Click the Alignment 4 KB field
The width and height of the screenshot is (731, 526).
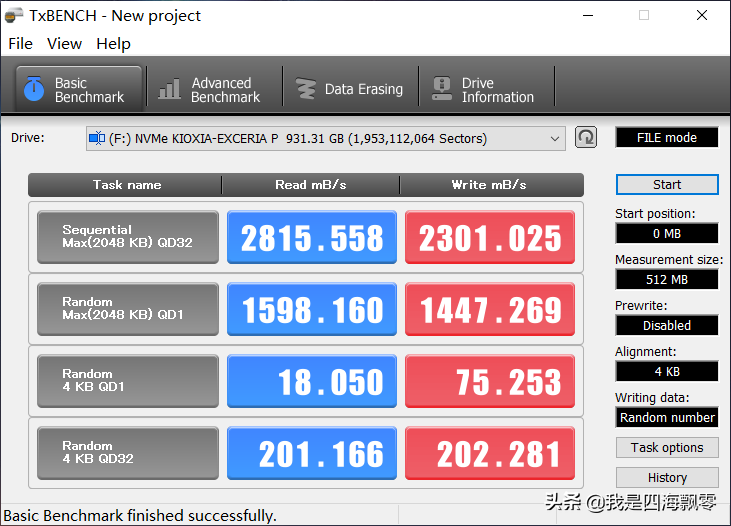tap(667, 371)
